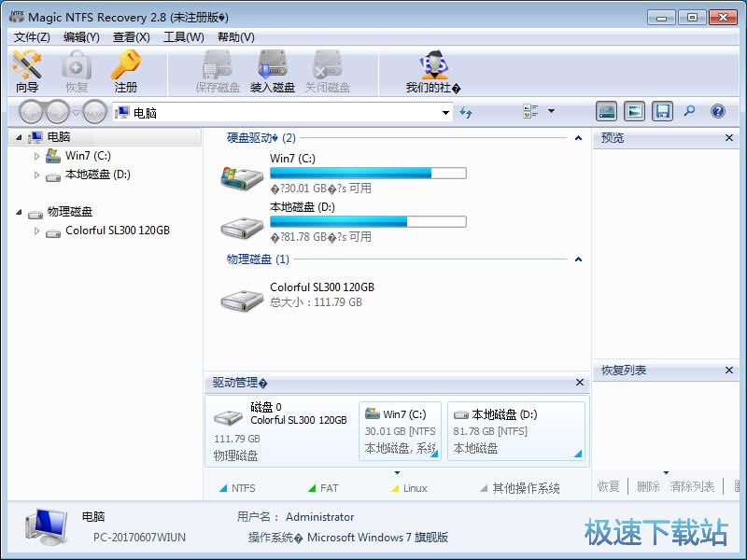The image size is (747, 560).
Task: Open the view mode dropdown arrow
Action: (551, 111)
